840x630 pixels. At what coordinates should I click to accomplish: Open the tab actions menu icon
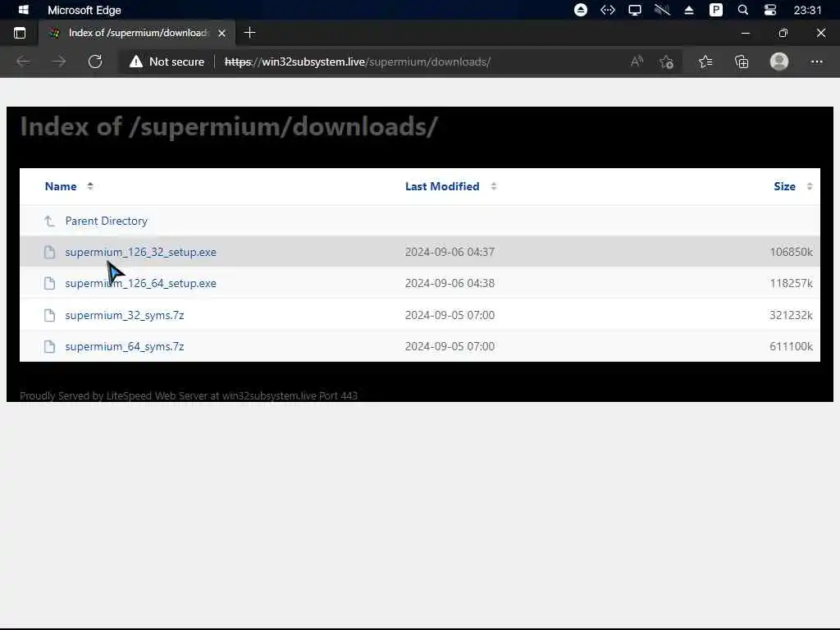[x=20, y=33]
